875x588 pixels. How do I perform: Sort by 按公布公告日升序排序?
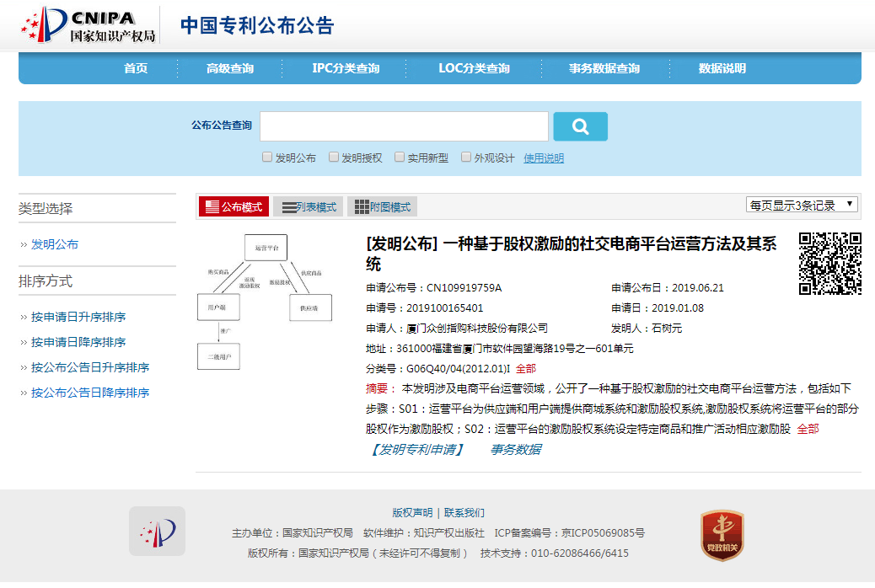pyautogui.click(x=90, y=367)
